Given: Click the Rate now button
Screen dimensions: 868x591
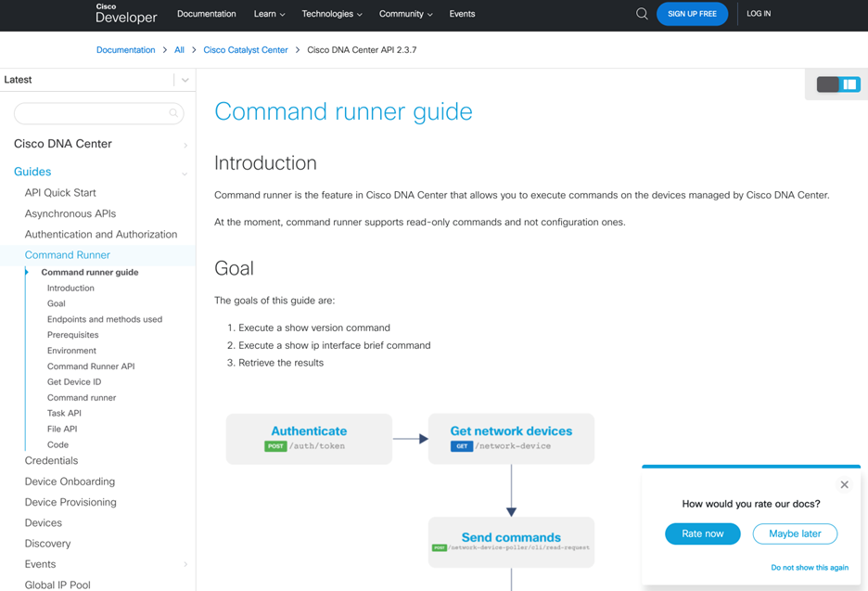Looking at the screenshot, I should [702, 533].
